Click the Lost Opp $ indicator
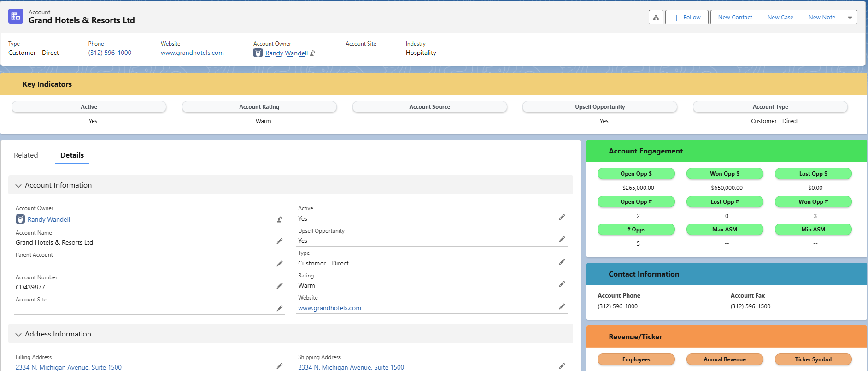The image size is (868, 371). [x=813, y=174]
